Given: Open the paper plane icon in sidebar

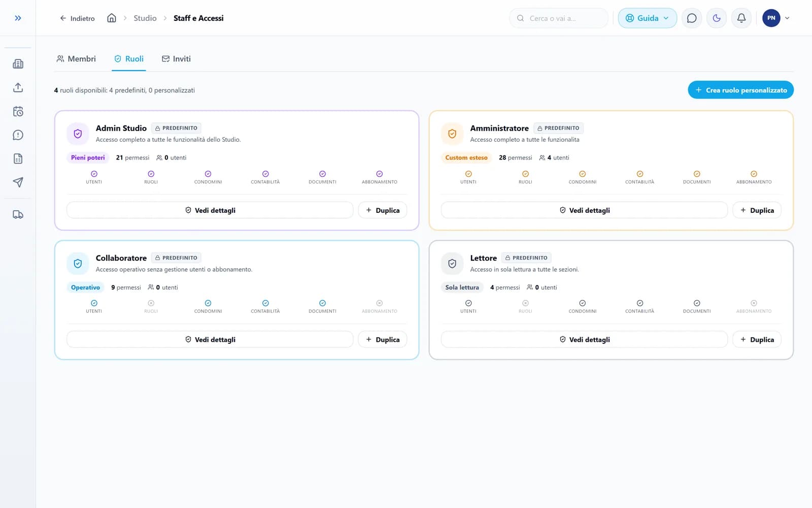Looking at the screenshot, I should point(18,182).
